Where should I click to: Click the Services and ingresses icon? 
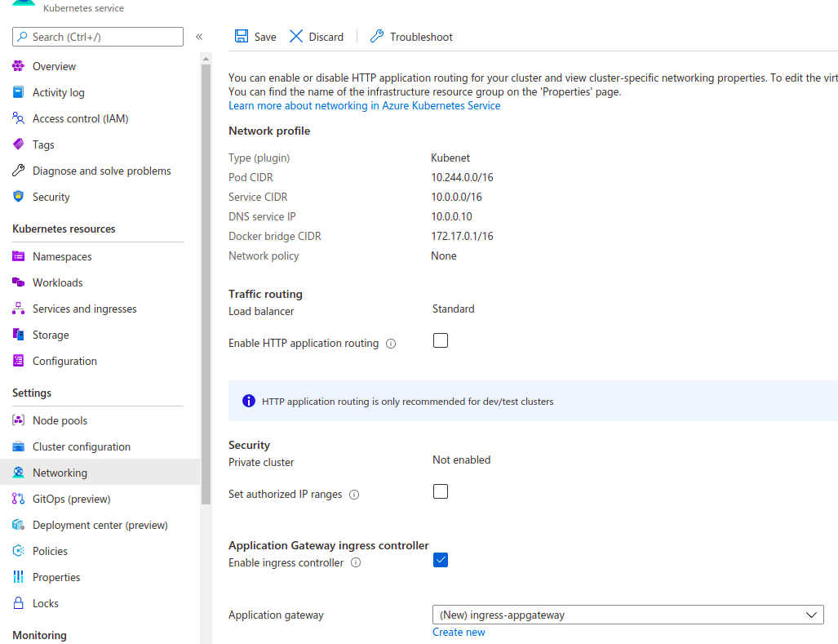coord(18,309)
